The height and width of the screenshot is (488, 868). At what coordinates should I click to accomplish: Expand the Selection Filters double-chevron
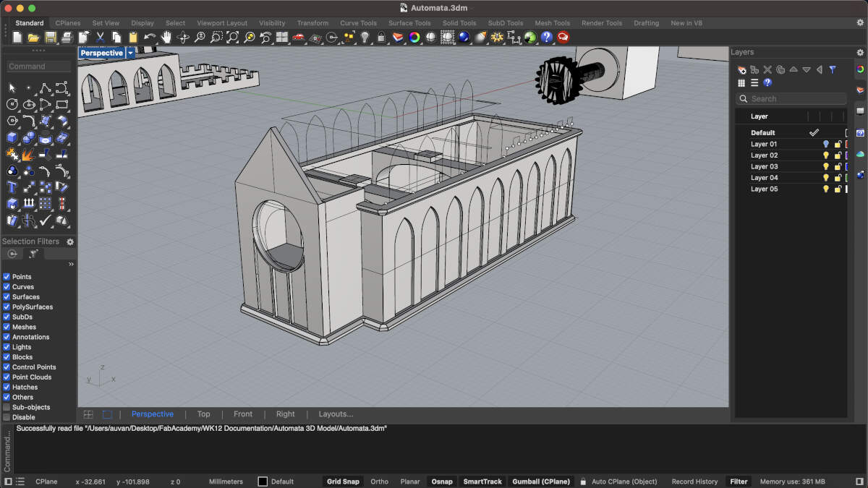coord(71,265)
